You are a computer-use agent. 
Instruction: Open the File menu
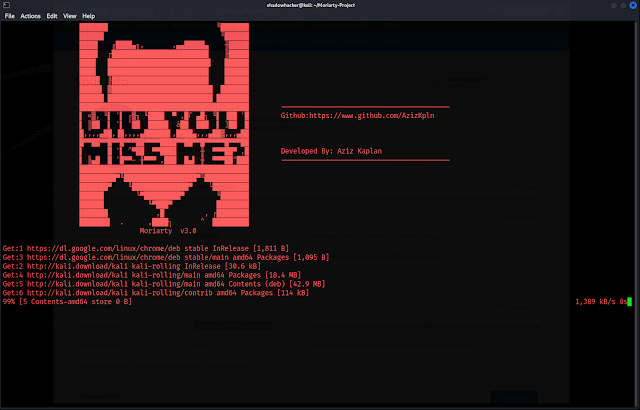pyautogui.click(x=9, y=16)
